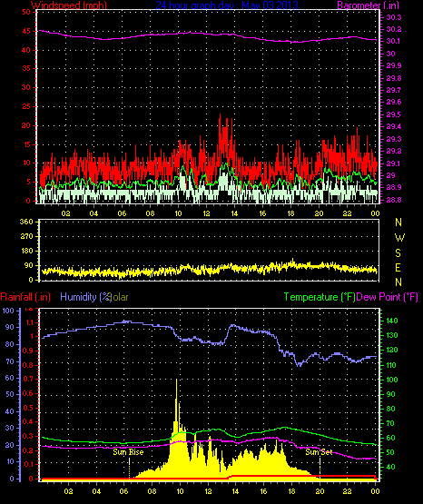Viewport: 423px width, 504px height.
Task: Click the 30.3 barometer axis label
Action: point(393,17)
